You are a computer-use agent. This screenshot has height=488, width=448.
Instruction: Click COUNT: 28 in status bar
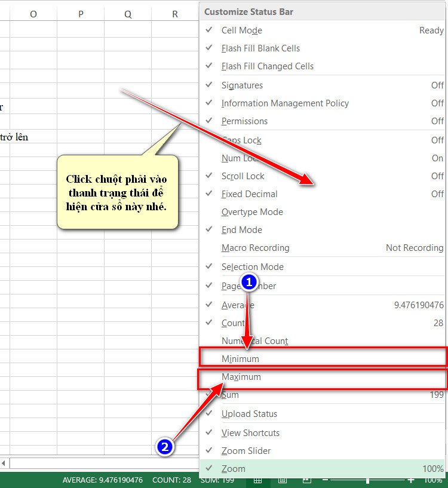171,480
